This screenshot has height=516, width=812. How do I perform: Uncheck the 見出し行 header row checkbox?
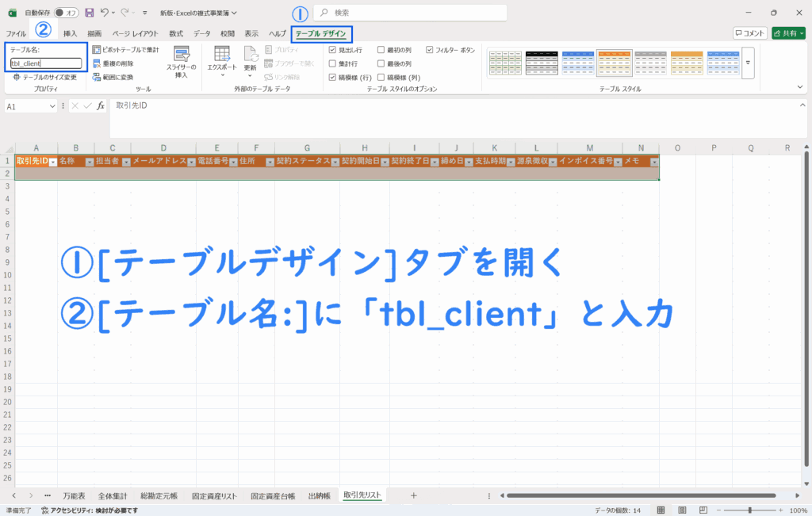(x=333, y=50)
